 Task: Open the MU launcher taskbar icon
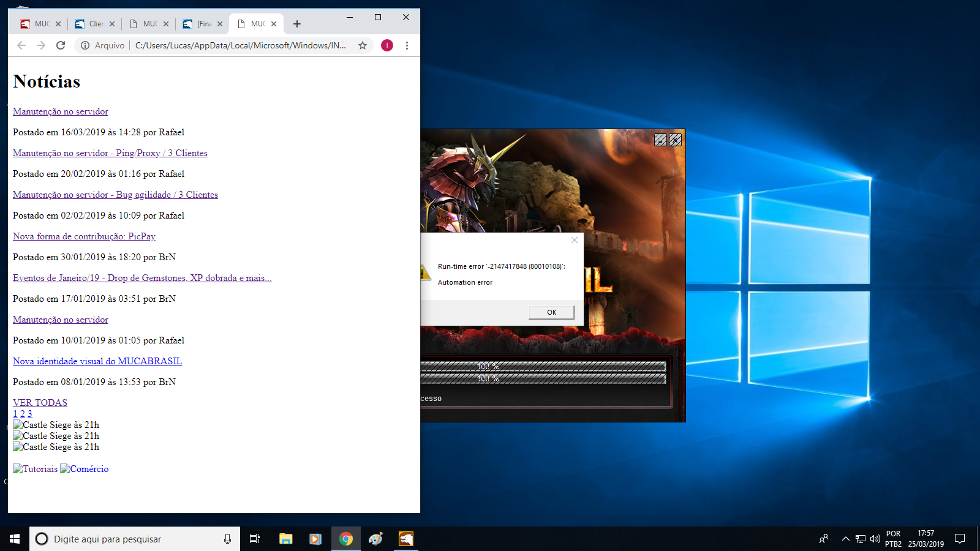[406, 539]
